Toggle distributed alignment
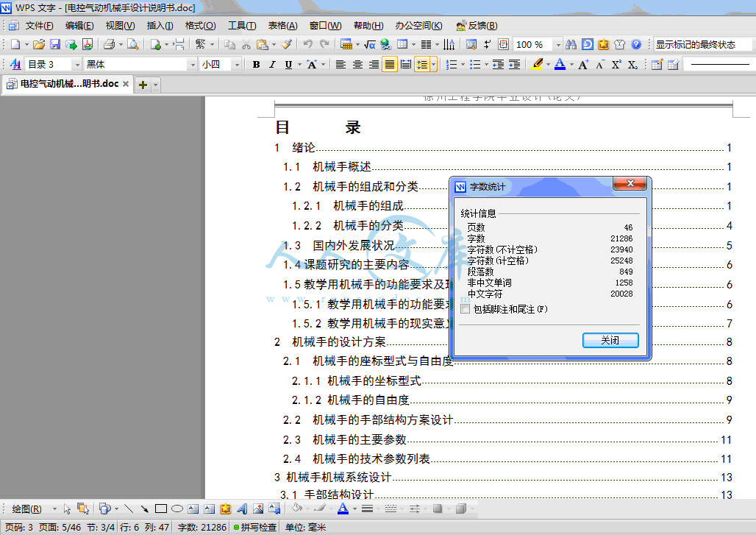The height and width of the screenshot is (535, 756). pos(406,64)
